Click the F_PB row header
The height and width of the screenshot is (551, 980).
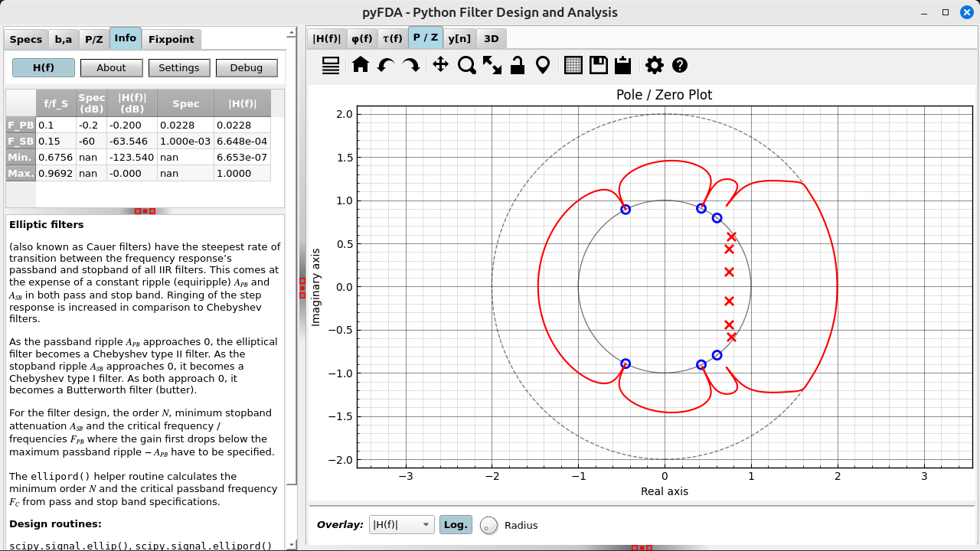[x=21, y=125]
